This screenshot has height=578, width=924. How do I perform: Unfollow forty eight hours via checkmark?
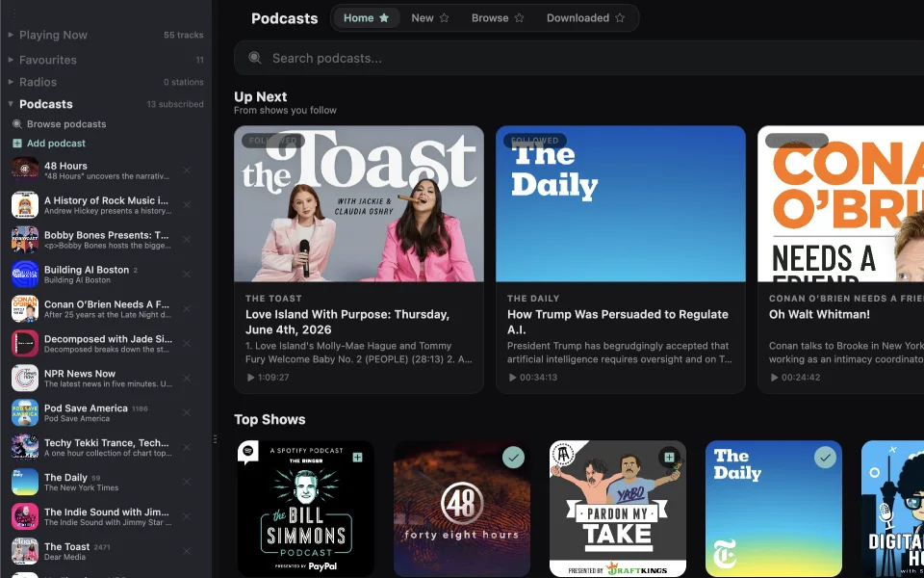point(513,457)
